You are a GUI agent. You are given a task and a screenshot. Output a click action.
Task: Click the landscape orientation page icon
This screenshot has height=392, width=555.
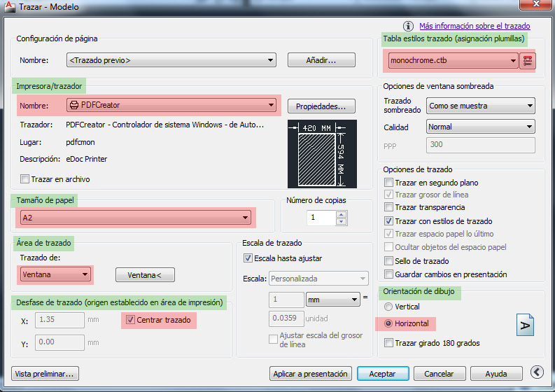(x=525, y=325)
